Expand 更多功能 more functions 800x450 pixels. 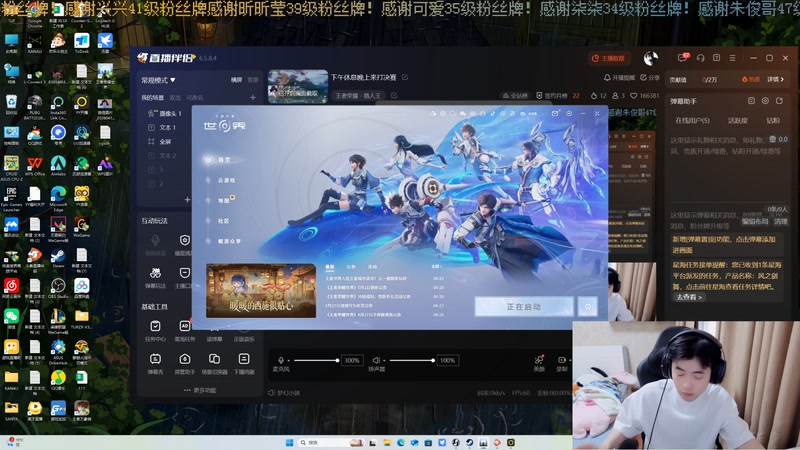200,390
